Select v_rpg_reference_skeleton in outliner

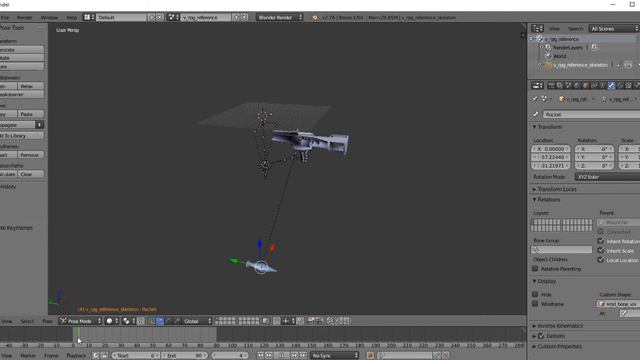580,65
